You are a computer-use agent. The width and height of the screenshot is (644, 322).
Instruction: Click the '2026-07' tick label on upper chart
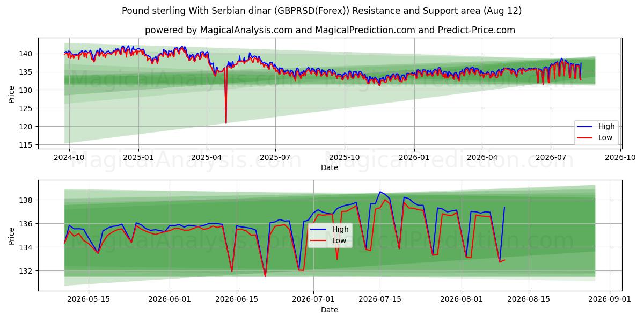point(550,157)
